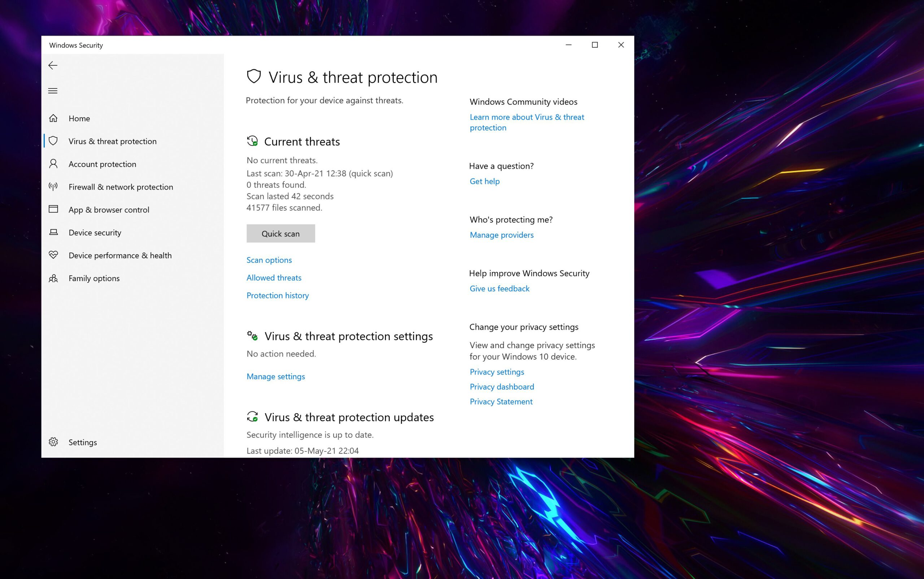Click '41577 files scanned.' text

coord(284,208)
